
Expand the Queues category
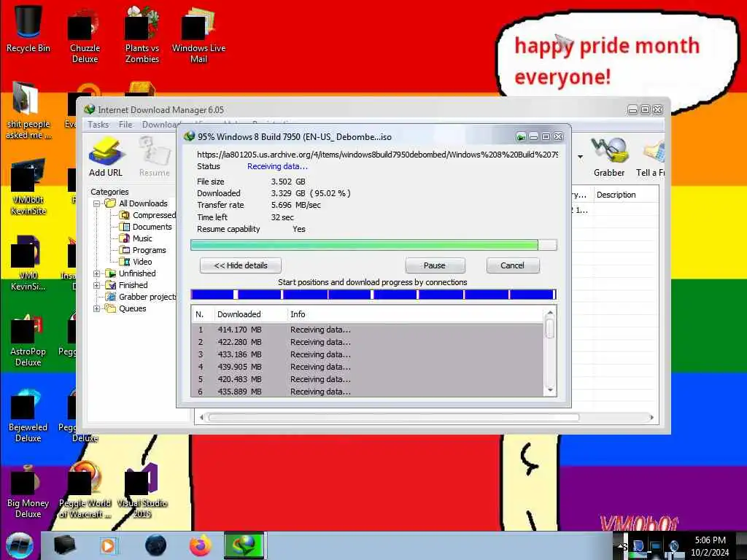[x=97, y=308]
